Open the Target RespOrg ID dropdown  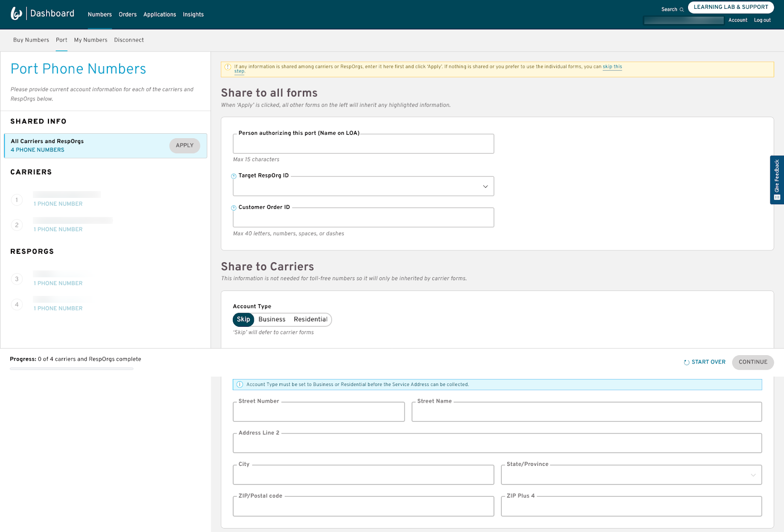pos(364,186)
